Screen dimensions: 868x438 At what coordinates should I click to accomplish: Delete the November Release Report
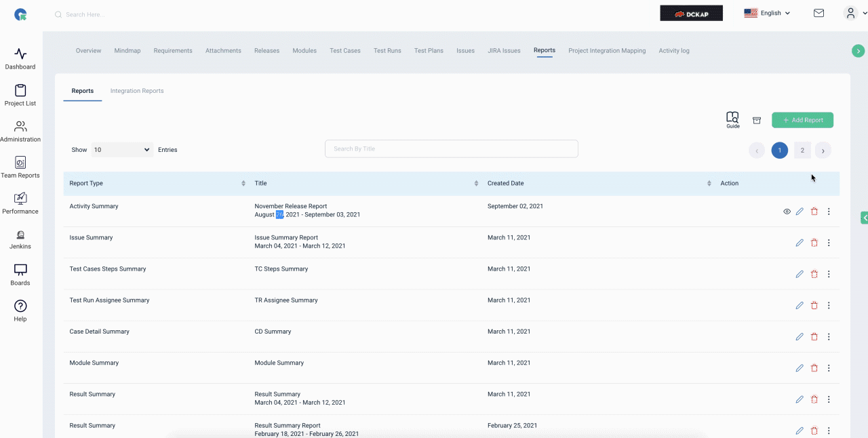[x=814, y=212]
